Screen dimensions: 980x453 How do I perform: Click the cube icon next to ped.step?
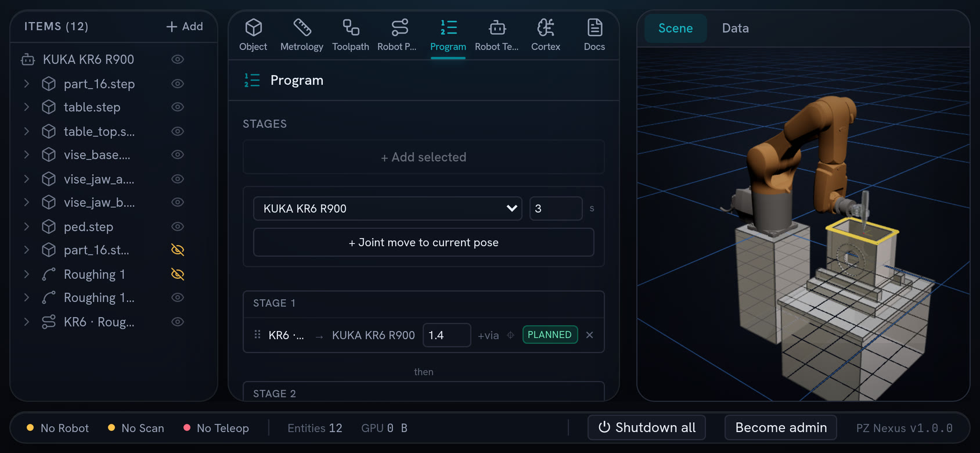pos(49,227)
